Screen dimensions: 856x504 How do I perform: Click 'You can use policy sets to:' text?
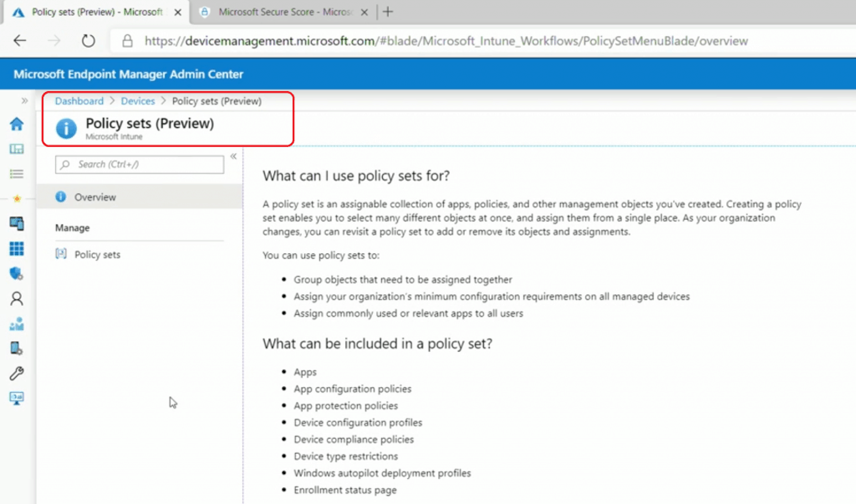click(x=321, y=255)
